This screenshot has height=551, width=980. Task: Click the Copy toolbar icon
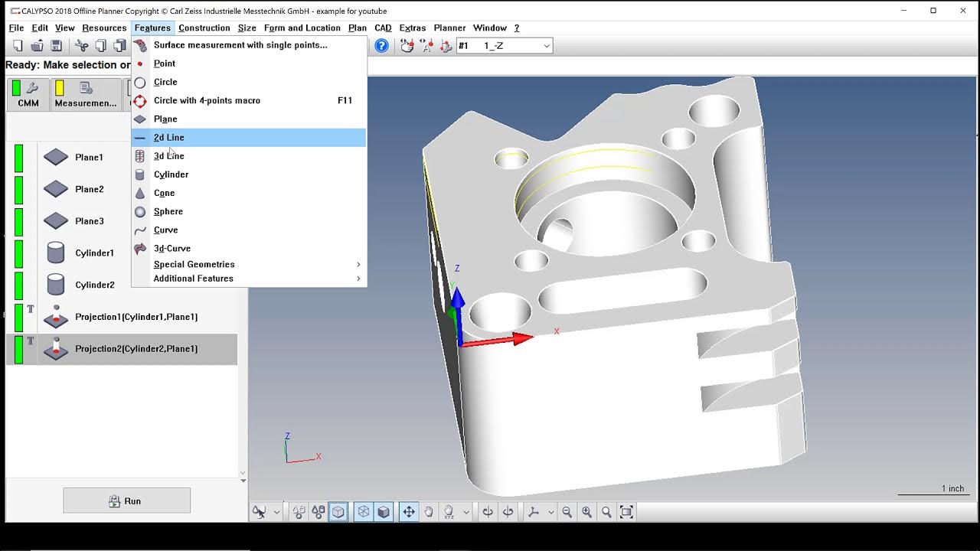100,46
